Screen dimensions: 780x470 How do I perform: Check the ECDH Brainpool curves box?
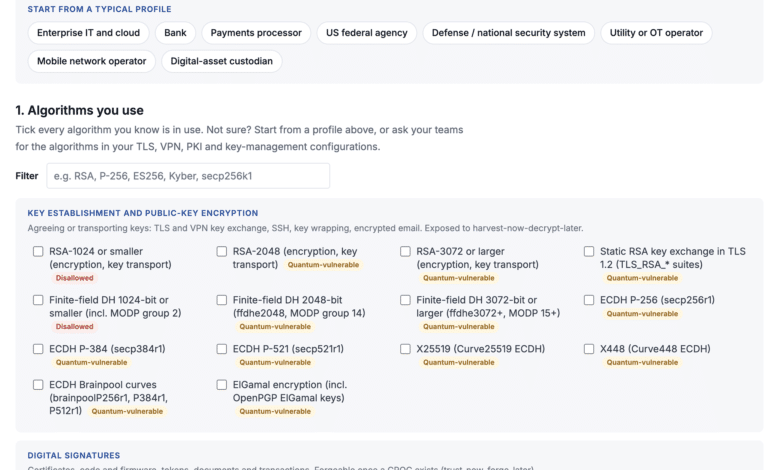pyautogui.click(x=38, y=385)
